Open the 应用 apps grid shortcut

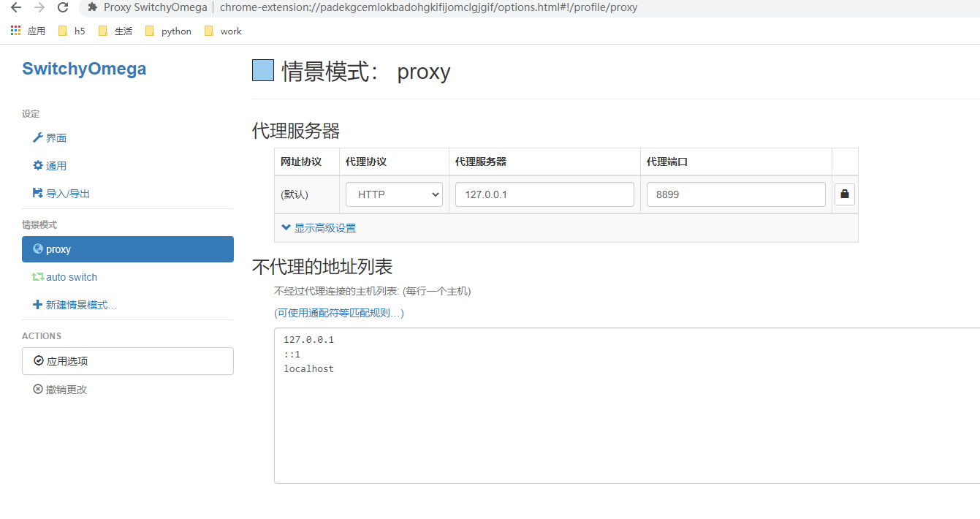point(28,31)
